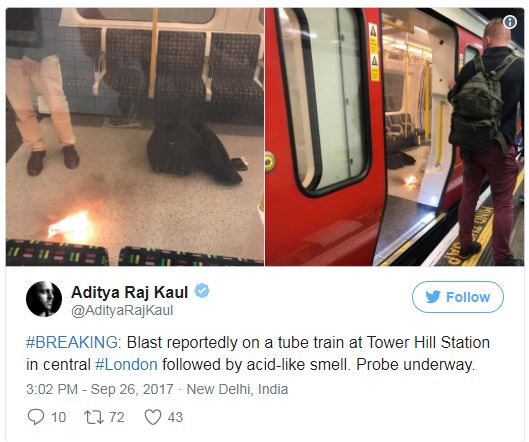529x442 pixels.
Task: Click the reply count of 10
Action: [x=58, y=417]
